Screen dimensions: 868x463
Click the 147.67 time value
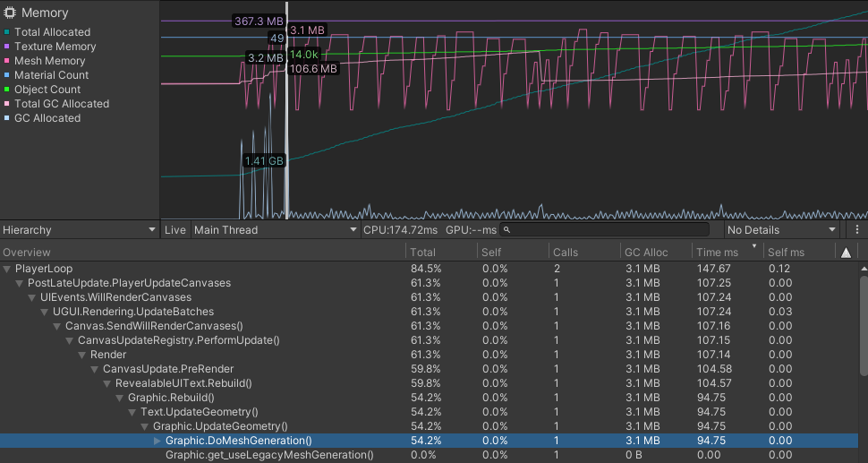click(713, 269)
